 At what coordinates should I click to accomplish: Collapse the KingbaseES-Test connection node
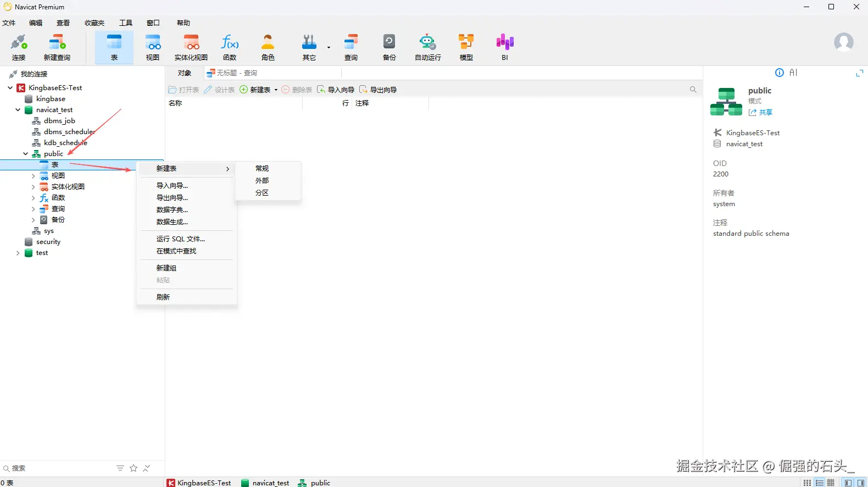[x=10, y=88]
